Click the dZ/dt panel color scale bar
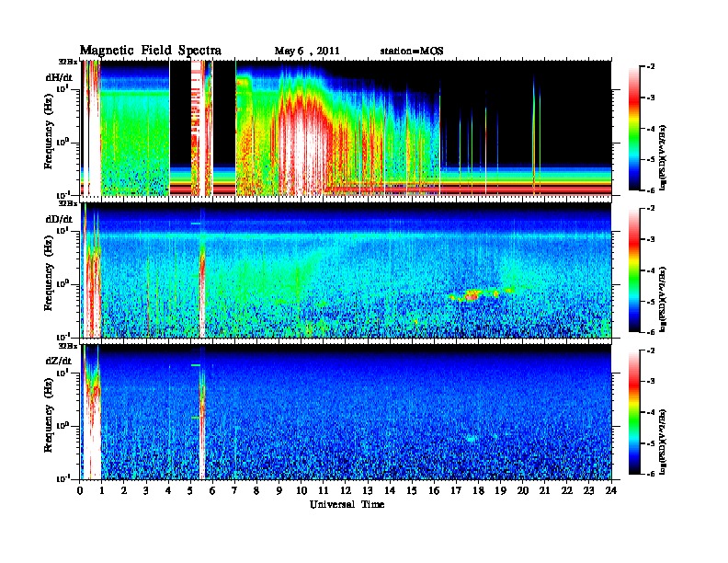Screen dimensions: 728x563 coord(634,412)
